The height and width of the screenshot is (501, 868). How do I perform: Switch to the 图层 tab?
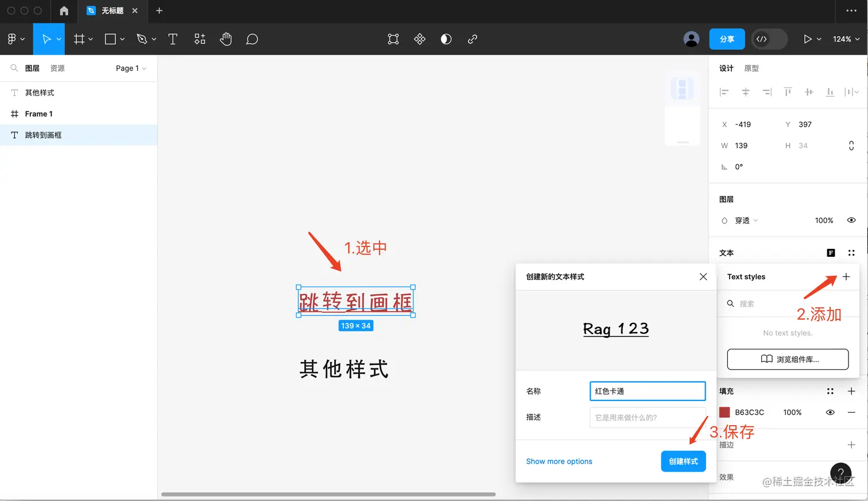tap(32, 68)
